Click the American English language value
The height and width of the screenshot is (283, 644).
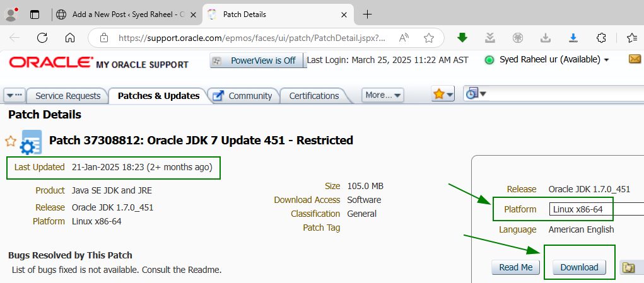(581, 229)
